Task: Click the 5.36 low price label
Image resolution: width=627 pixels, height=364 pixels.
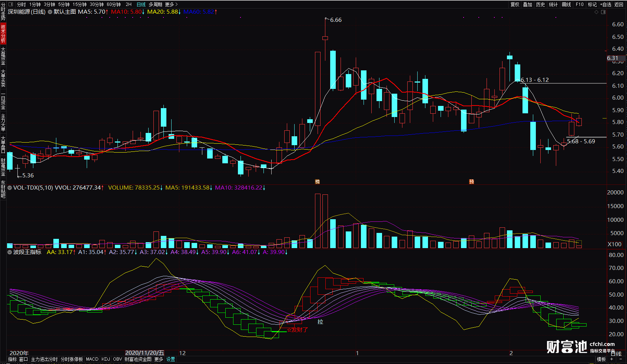Action: [x=28, y=176]
